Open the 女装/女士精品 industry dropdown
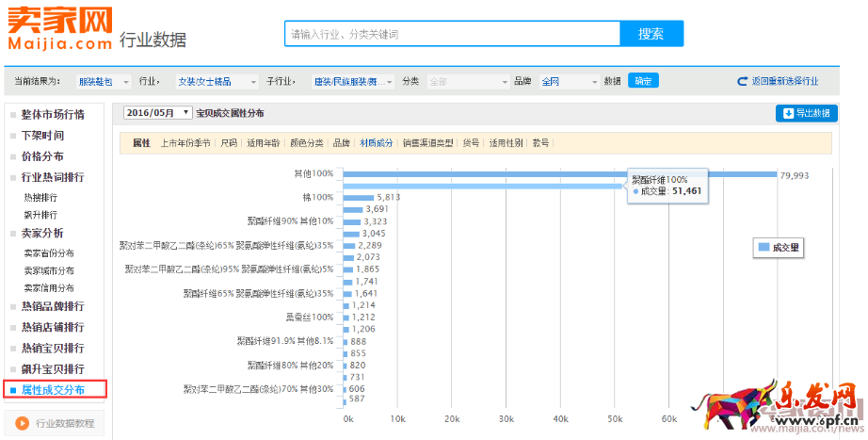Screen dimensions: 868x440 (x=217, y=81)
